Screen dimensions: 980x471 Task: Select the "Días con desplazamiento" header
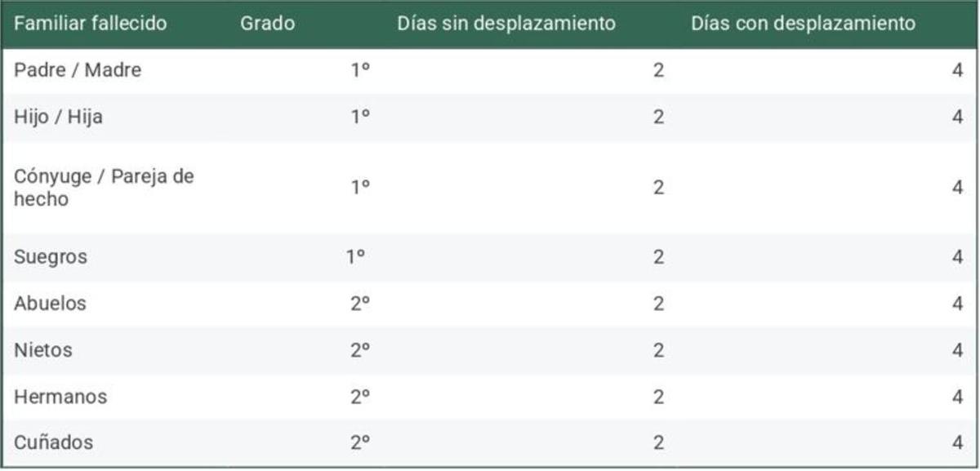pyautogui.click(x=803, y=24)
